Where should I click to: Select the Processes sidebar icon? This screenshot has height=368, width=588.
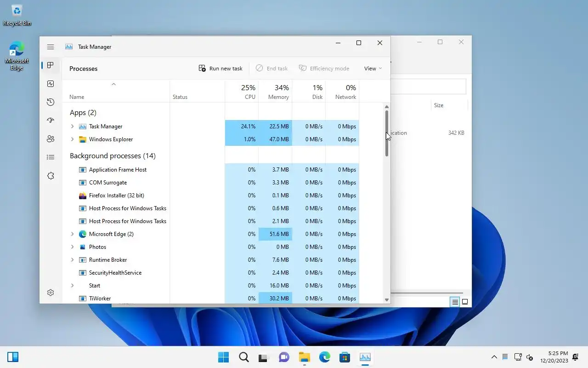(x=51, y=65)
